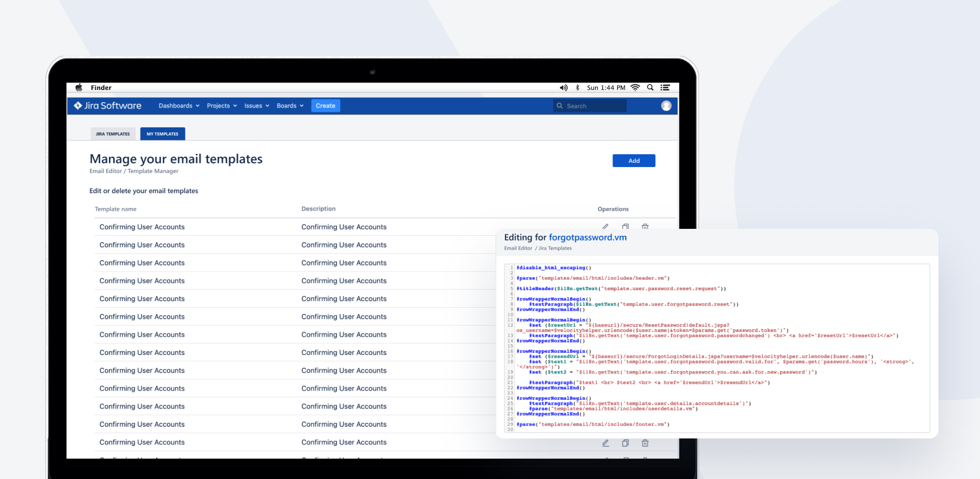Click the trash icon to delete a template
Screen dimensions: 980x479
645,226
